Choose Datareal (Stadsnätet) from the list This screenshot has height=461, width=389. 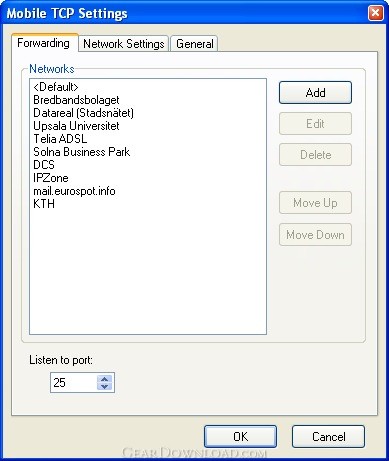(x=84, y=113)
